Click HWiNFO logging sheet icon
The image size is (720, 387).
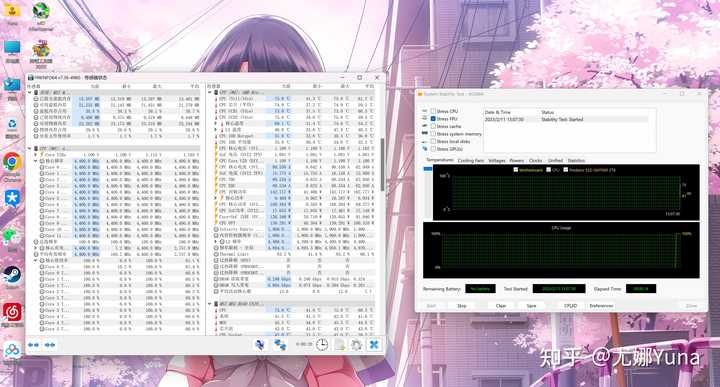340,345
